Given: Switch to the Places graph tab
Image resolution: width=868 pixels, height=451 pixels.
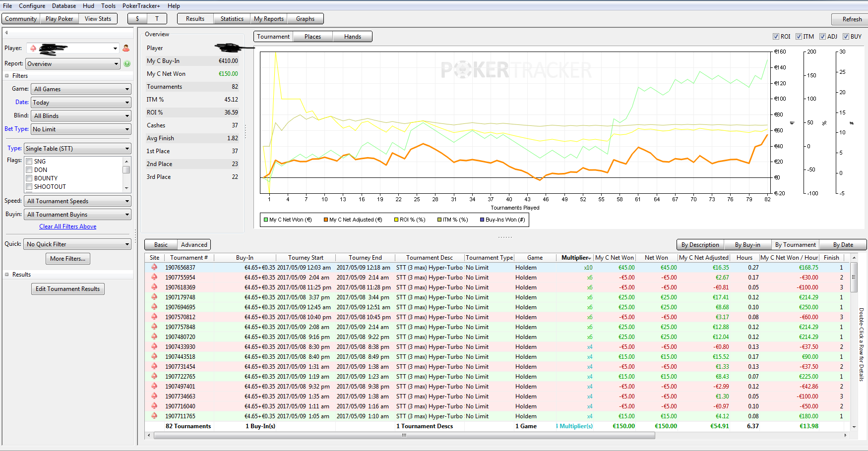Looking at the screenshot, I should (312, 37).
